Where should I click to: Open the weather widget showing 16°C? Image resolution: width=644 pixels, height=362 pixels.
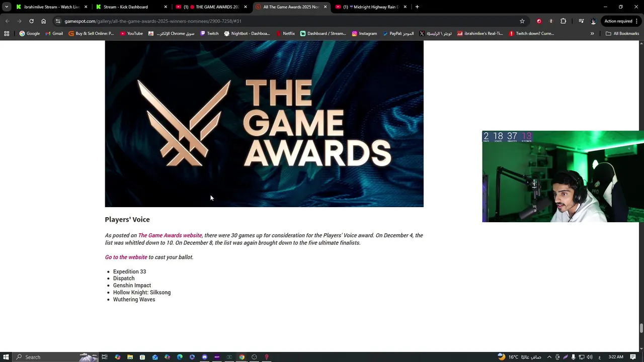[x=519, y=357]
